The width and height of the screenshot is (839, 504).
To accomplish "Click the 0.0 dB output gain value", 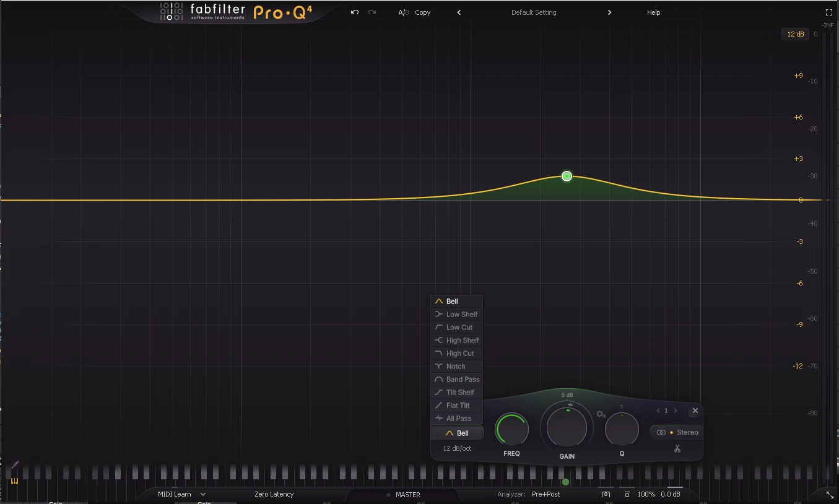I will [670, 494].
